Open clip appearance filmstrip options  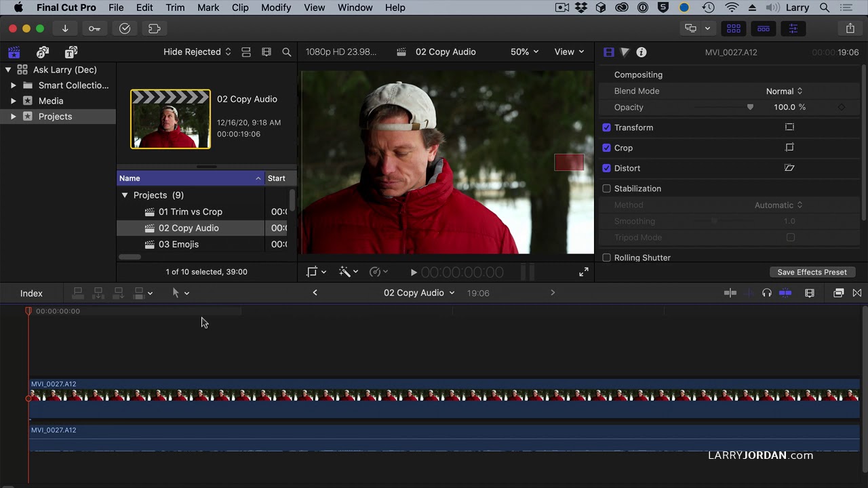click(x=267, y=52)
